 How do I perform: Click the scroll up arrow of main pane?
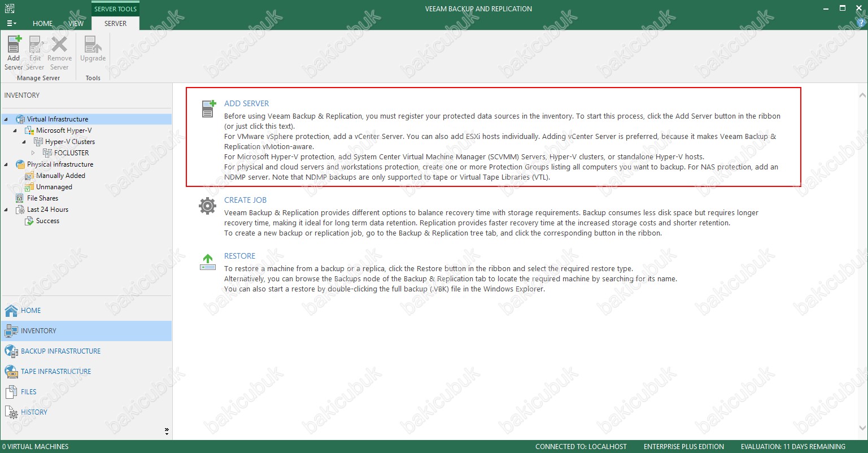point(862,94)
